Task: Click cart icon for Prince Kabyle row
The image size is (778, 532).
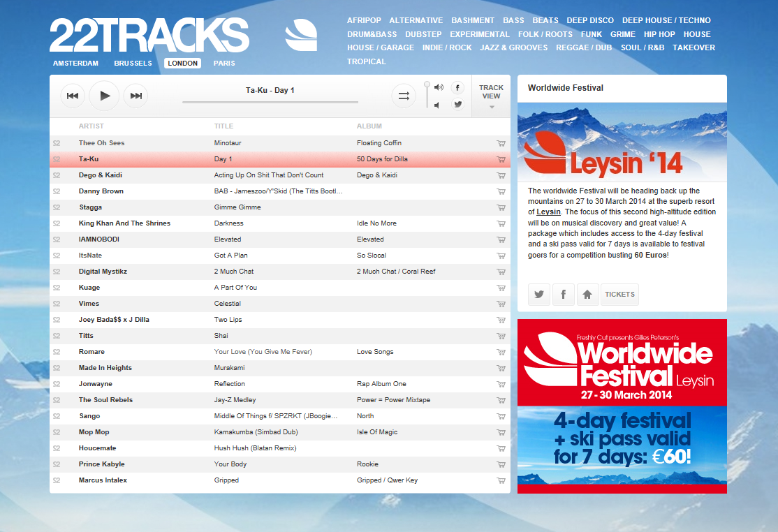Action: tap(501, 464)
